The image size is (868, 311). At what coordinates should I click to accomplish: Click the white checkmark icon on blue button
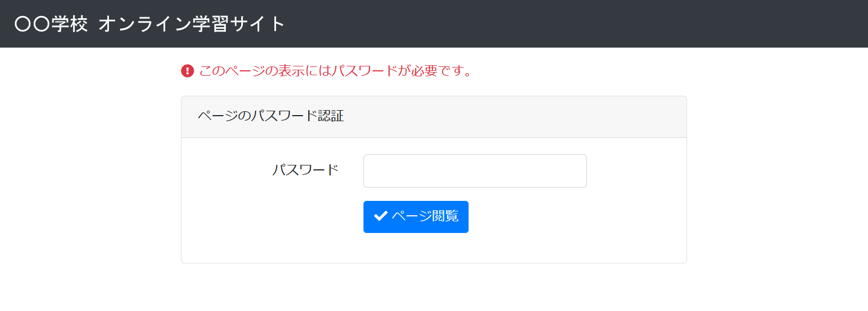(381, 216)
